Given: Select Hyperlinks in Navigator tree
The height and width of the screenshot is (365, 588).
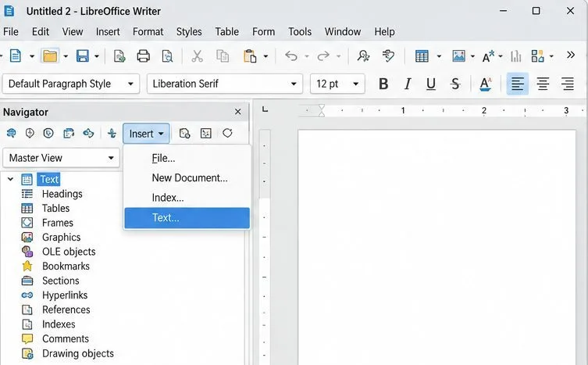Looking at the screenshot, I should click(x=65, y=295).
